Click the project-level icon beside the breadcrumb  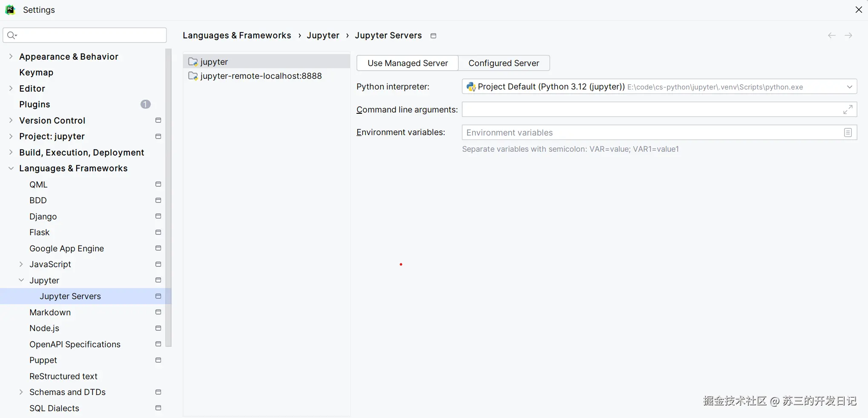[x=434, y=36]
